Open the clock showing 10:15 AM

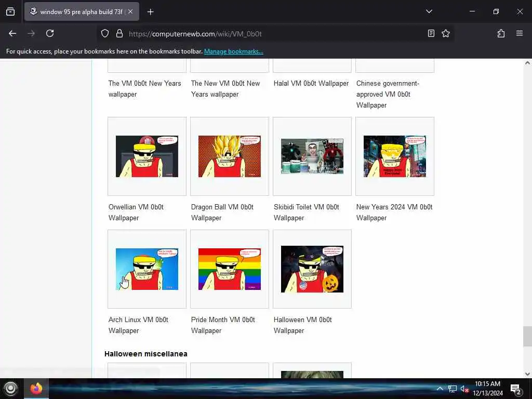click(487, 389)
